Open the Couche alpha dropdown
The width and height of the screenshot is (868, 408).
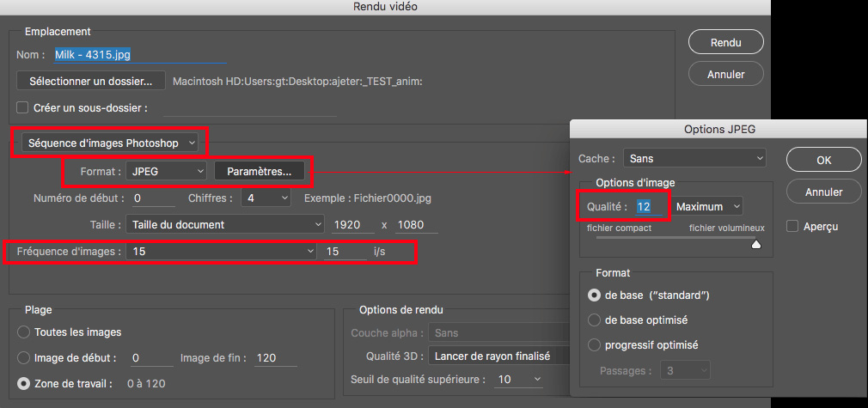coord(498,332)
